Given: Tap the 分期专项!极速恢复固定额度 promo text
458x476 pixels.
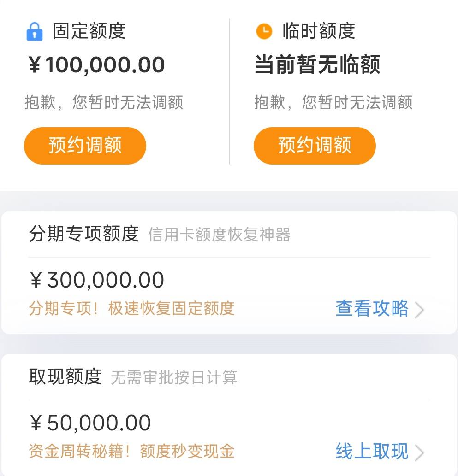Looking at the screenshot, I should (x=131, y=309).
